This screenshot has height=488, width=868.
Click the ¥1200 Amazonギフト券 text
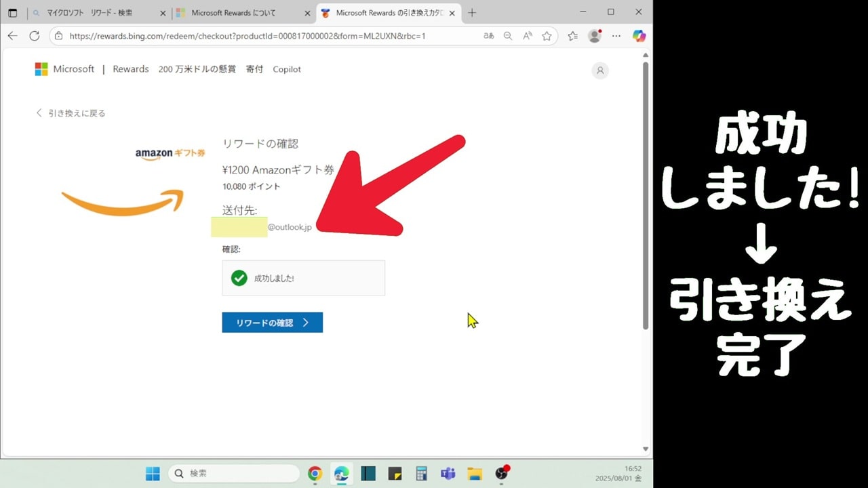tap(279, 169)
